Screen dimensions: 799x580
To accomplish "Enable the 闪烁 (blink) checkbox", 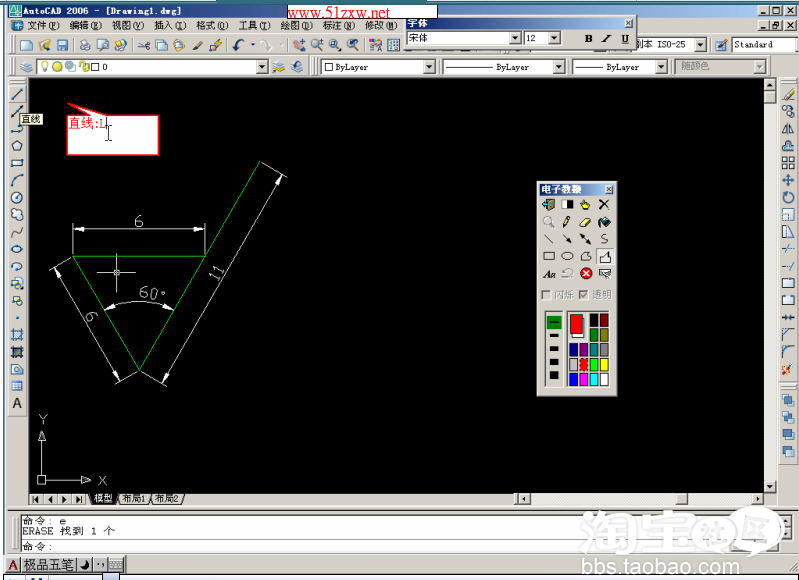I will (x=546, y=295).
